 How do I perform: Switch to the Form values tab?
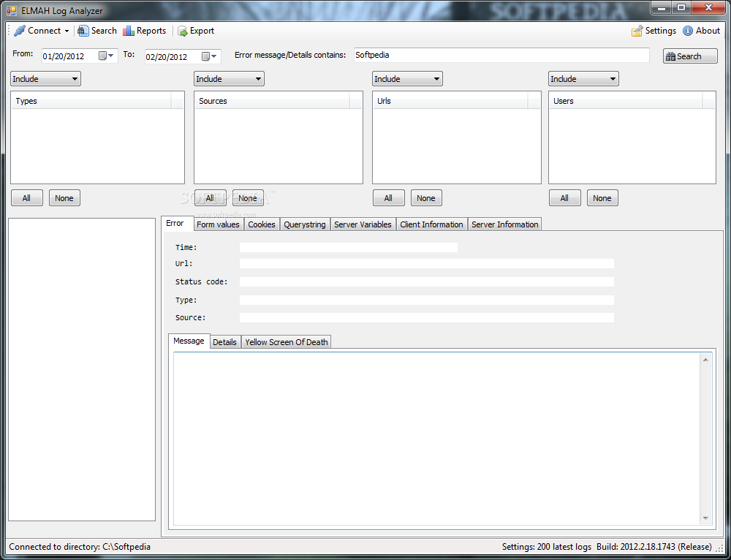(x=218, y=224)
